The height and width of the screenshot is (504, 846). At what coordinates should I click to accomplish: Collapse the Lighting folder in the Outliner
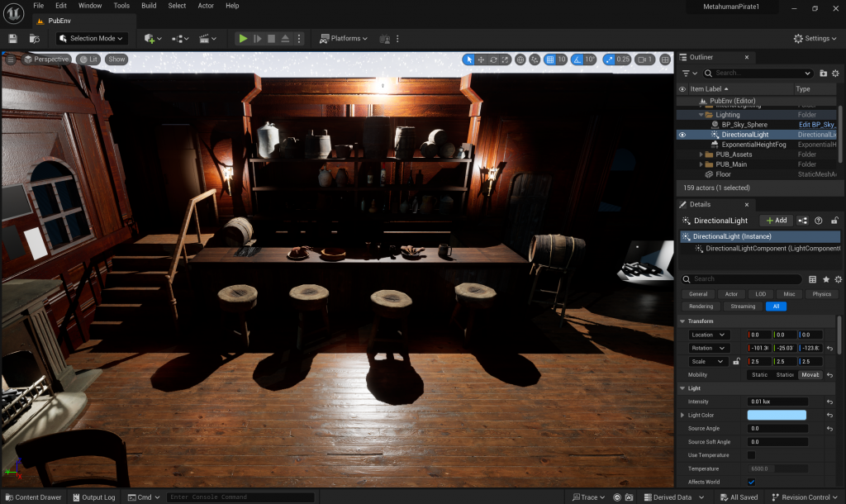click(x=701, y=115)
